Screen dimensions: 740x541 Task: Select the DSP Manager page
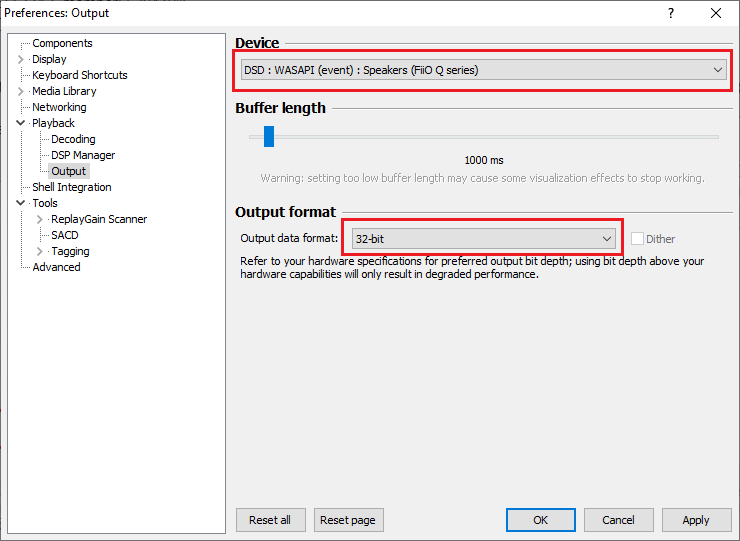pyautogui.click(x=83, y=155)
